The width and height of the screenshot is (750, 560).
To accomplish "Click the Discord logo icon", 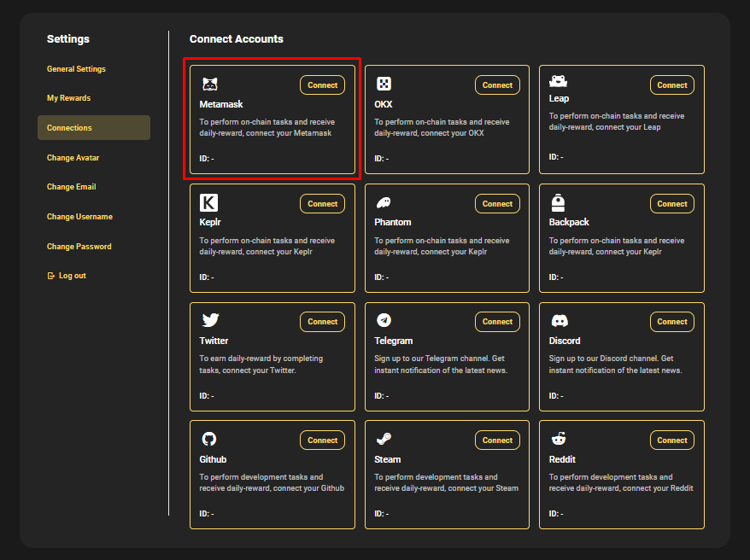I will [x=560, y=321].
